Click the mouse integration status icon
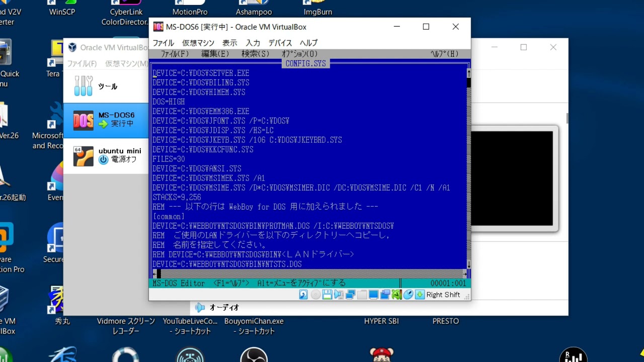The height and width of the screenshot is (362, 644). [x=408, y=295]
